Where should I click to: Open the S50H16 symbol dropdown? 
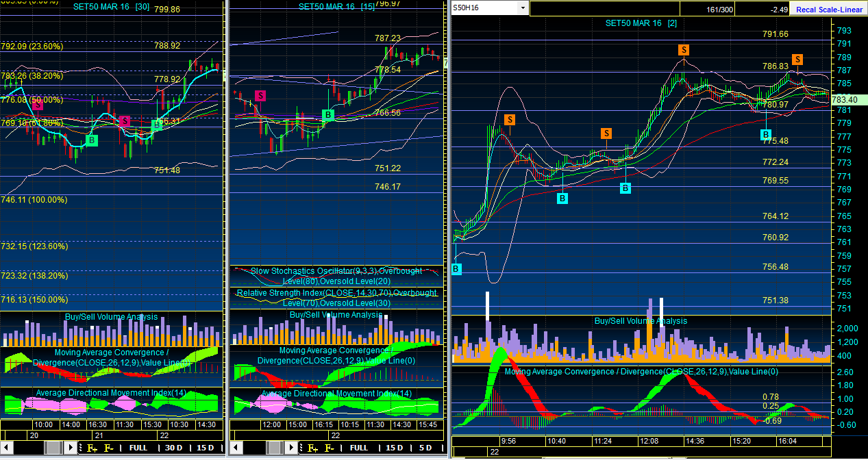coord(523,8)
